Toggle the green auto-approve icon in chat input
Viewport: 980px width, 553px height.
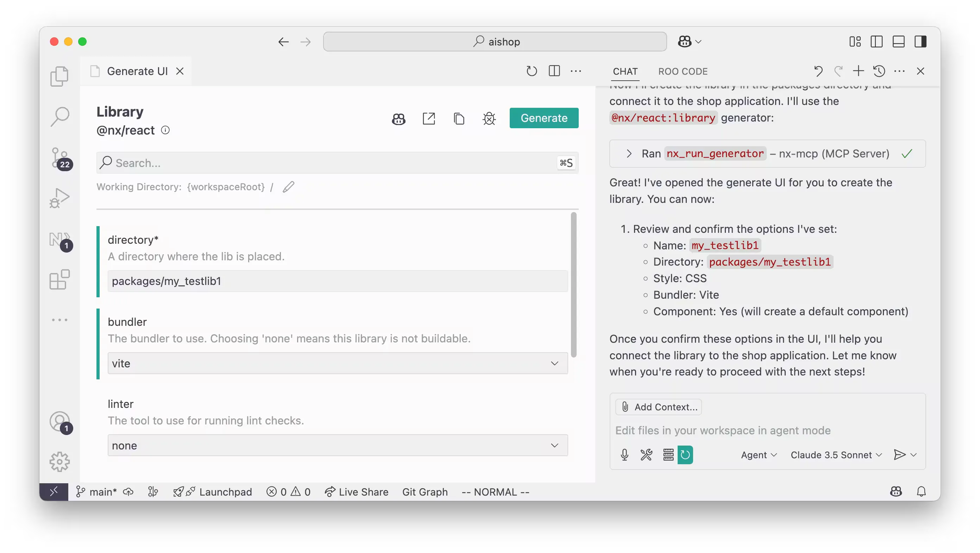click(686, 455)
